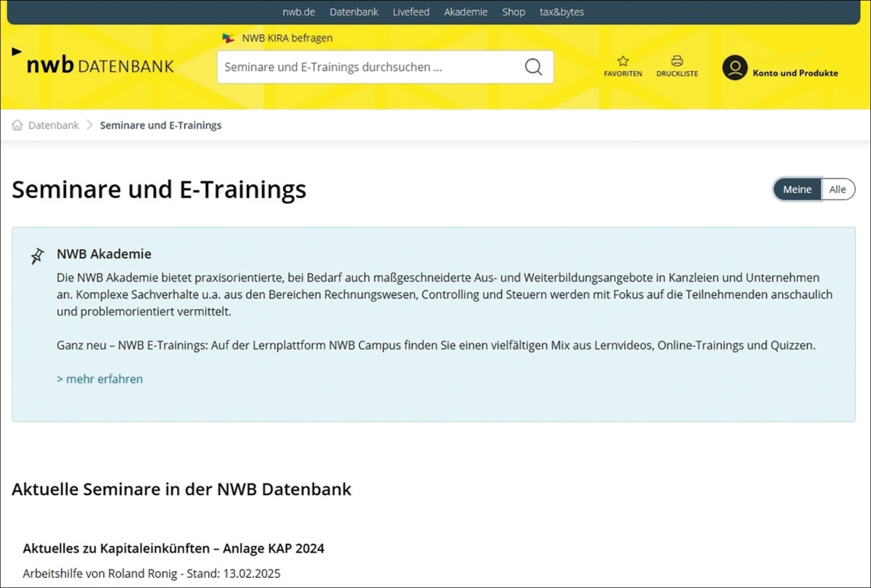
Task: Open tax&bytes in the top bar
Action: point(562,12)
